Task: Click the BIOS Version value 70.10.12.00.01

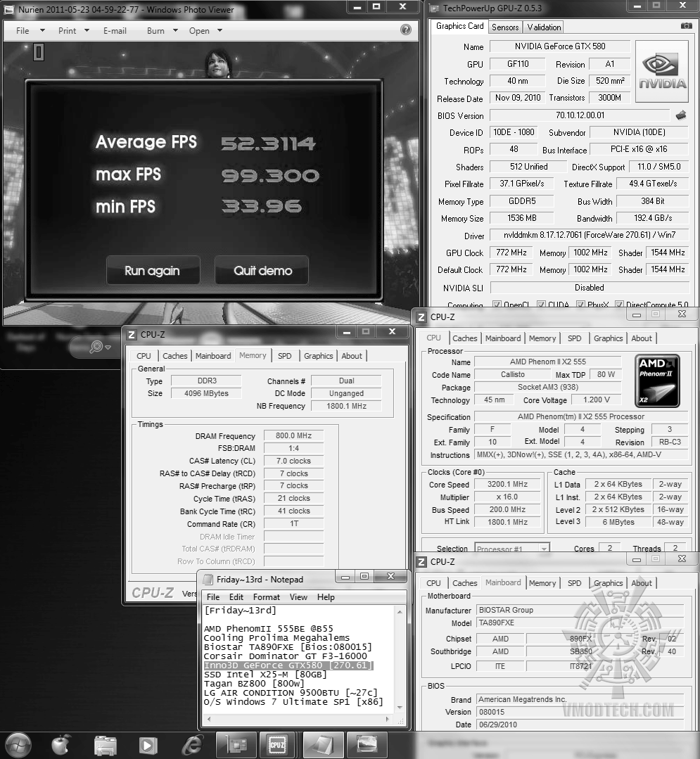Action: click(x=580, y=115)
